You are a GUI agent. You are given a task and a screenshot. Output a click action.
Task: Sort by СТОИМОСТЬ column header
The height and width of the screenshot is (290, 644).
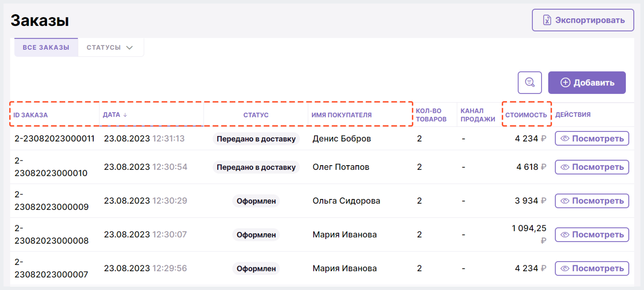click(x=526, y=115)
